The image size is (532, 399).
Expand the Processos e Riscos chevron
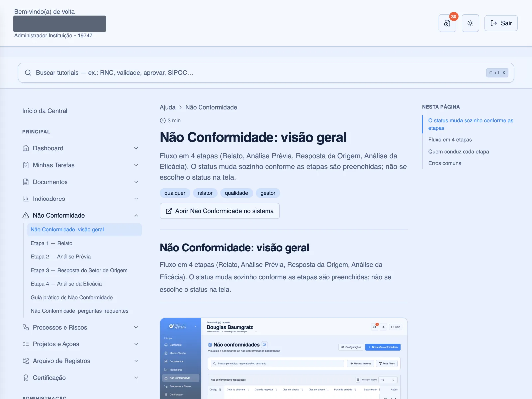136,327
